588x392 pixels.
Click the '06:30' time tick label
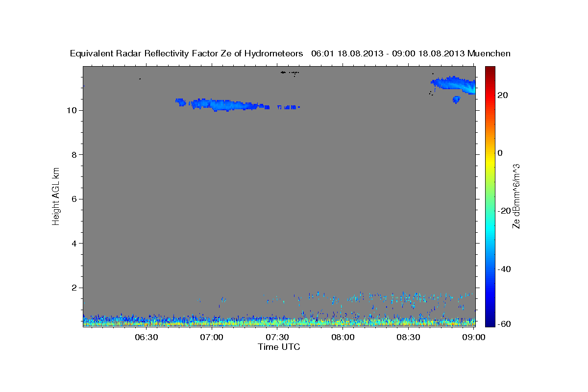[147, 337]
